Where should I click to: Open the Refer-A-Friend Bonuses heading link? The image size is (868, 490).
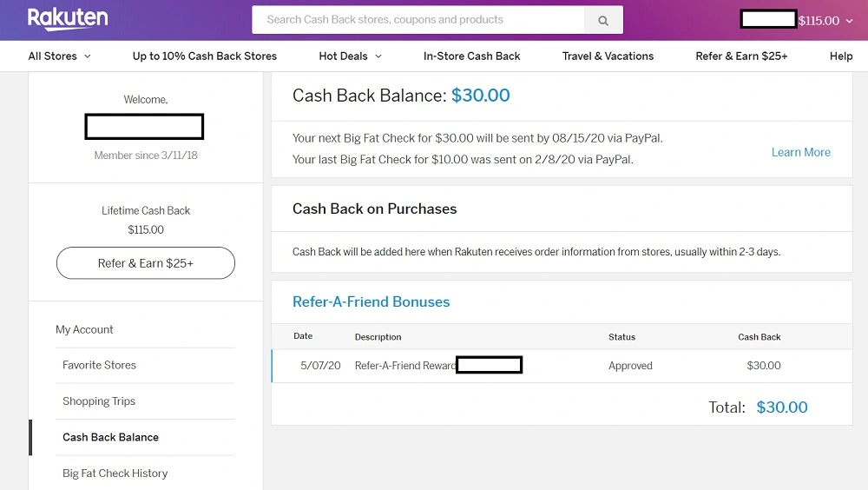point(371,301)
